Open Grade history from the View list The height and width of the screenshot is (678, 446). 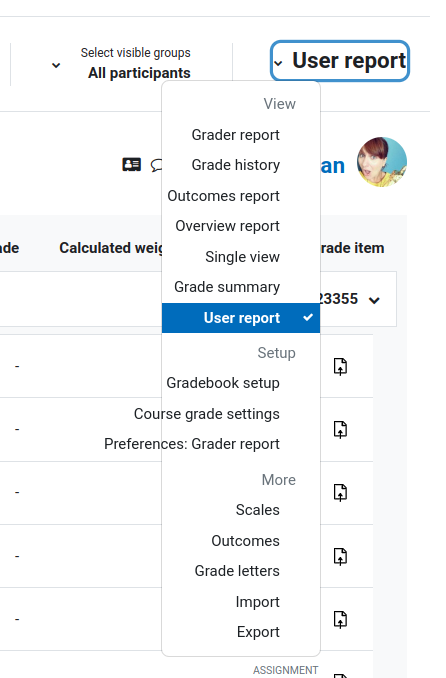[236, 165]
